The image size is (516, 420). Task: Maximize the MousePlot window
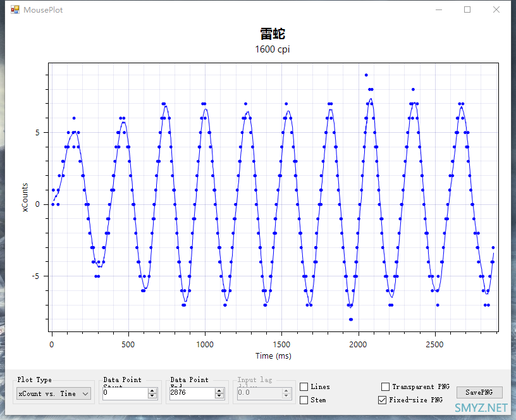(x=467, y=10)
